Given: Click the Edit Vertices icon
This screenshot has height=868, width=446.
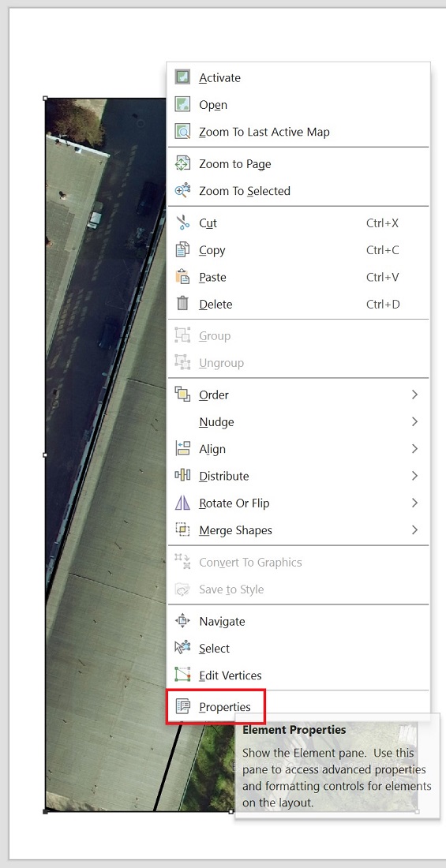Looking at the screenshot, I should 182,675.
